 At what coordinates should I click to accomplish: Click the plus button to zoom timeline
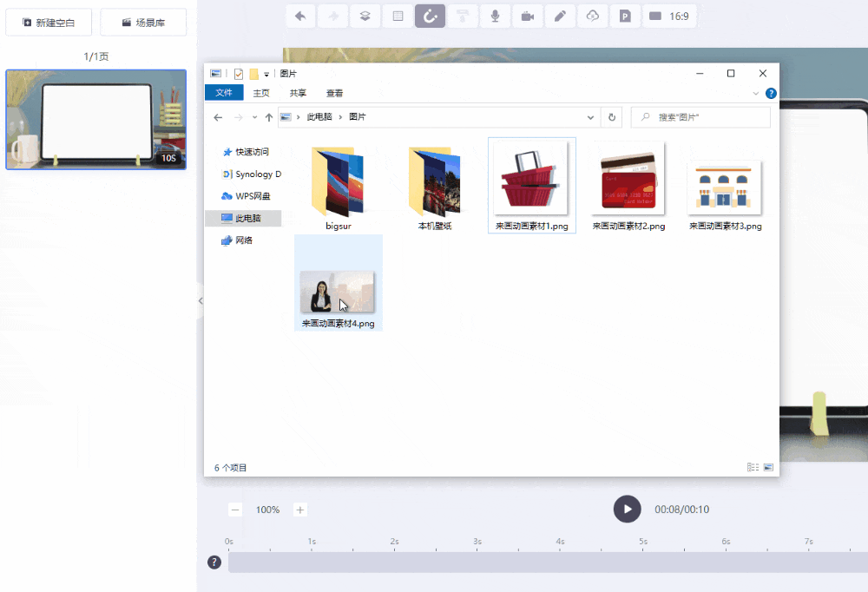(x=300, y=510)
